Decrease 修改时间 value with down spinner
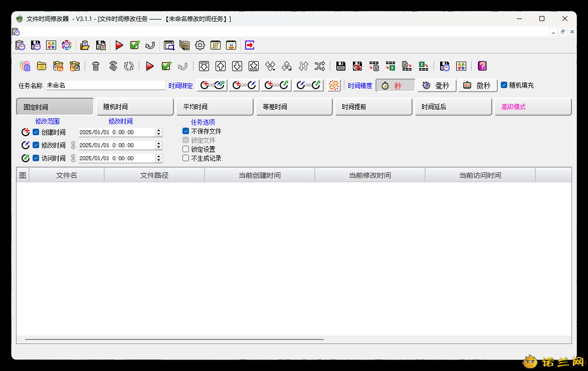 click(x=158, y=147)
